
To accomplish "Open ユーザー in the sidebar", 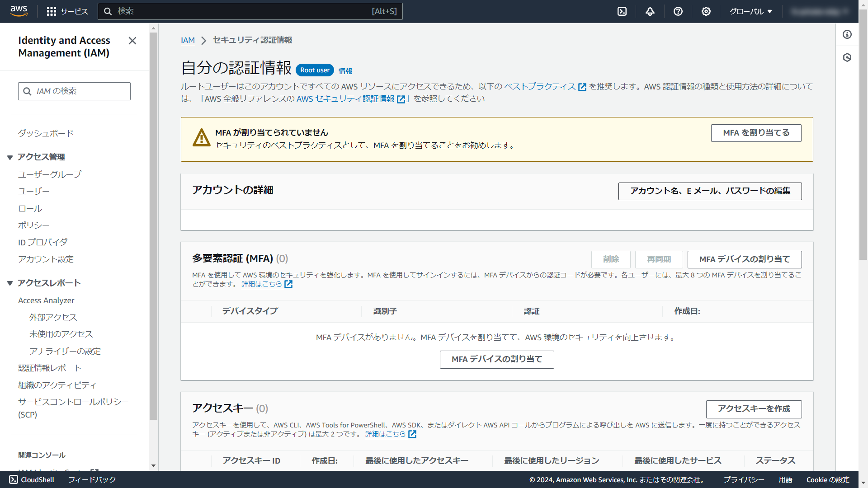I will coord(34,191).
